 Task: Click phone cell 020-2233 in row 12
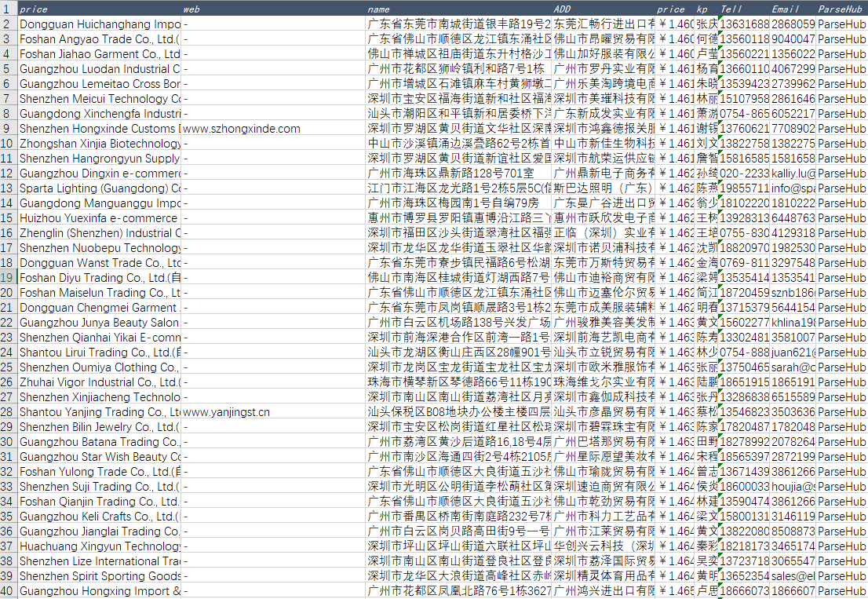(744, 173)
